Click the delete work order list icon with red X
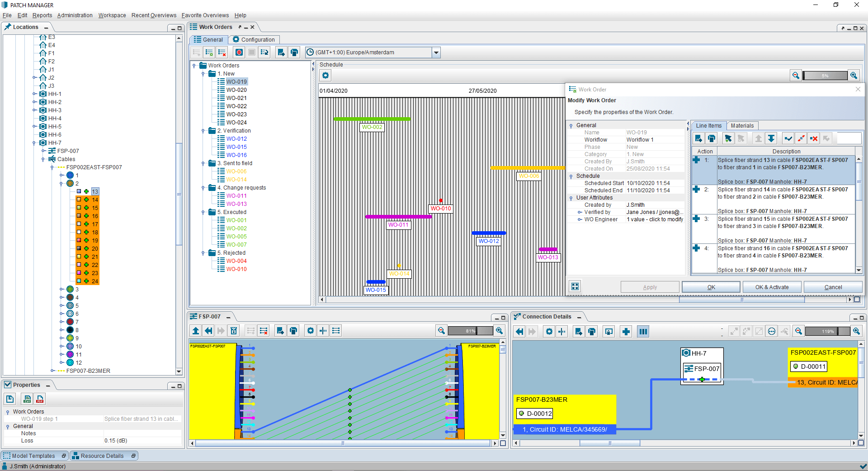868x471 pixels. click(x=222, y=52)
